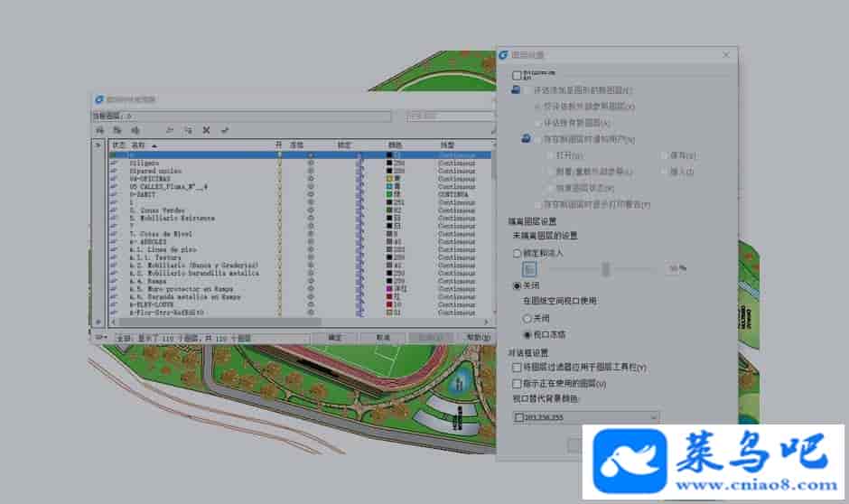This screenshot has width=849, height=504.
Task: Click color swatch of a.5. Muro protector layer
Action: coord(388,288)
